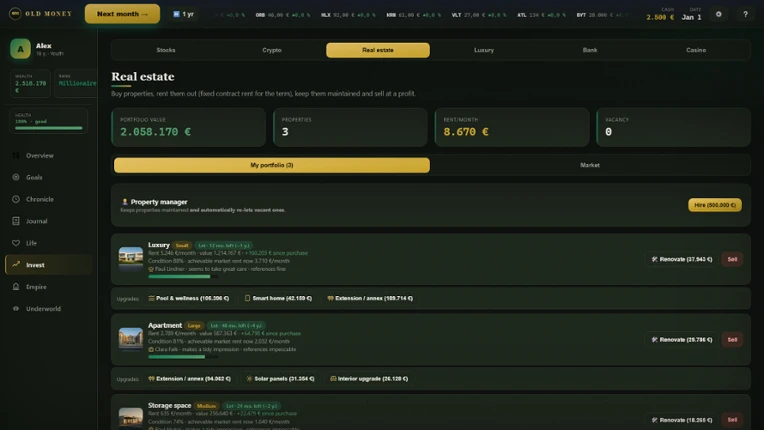
Task: Sell the Luxury property
Action: 732,260
